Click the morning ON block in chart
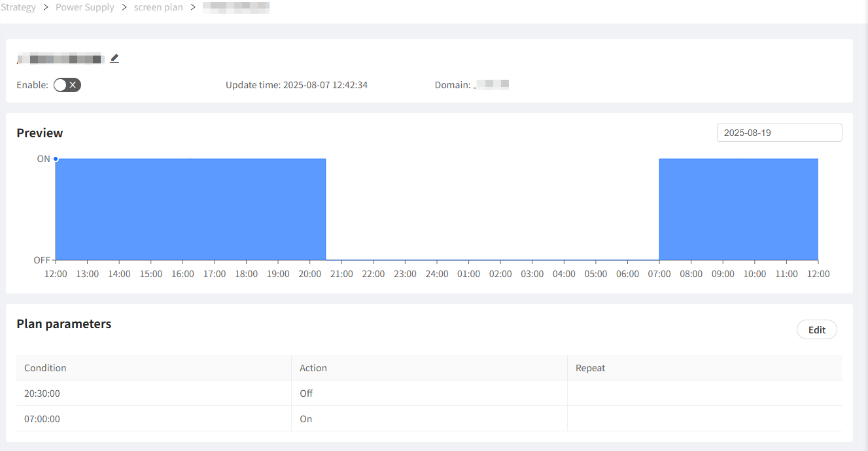 (738, 209)
